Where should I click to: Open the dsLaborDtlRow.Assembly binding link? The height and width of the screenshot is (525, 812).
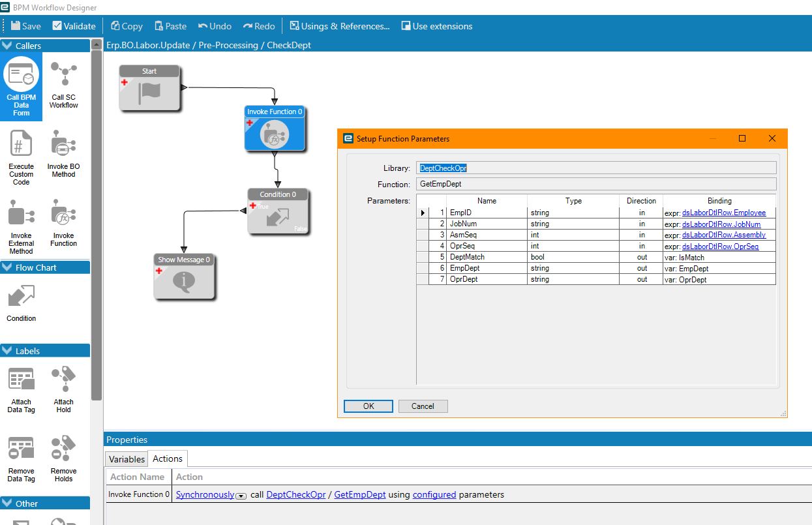click(724, 235)
